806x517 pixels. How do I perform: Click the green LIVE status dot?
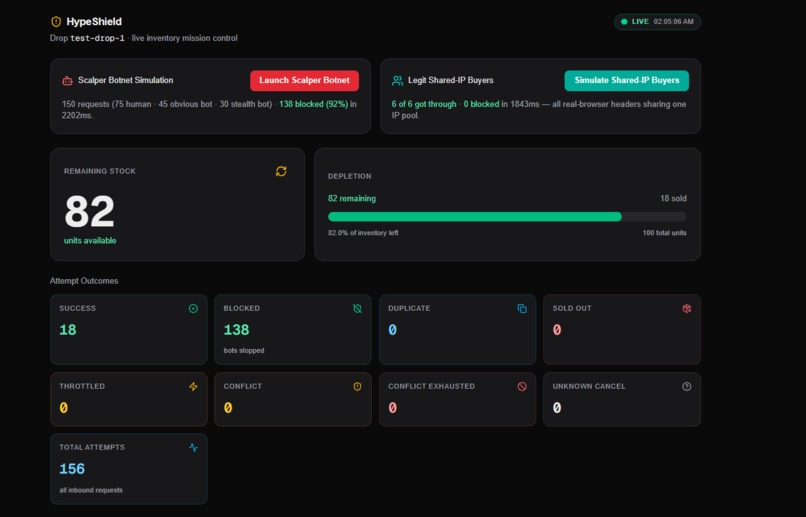[624, 22]
